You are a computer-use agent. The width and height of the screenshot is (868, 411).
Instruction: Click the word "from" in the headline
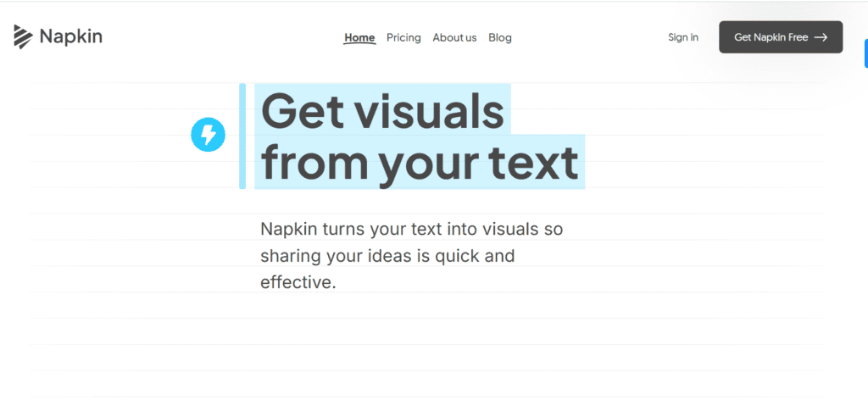pyautogui.click(x=313, y=162)
